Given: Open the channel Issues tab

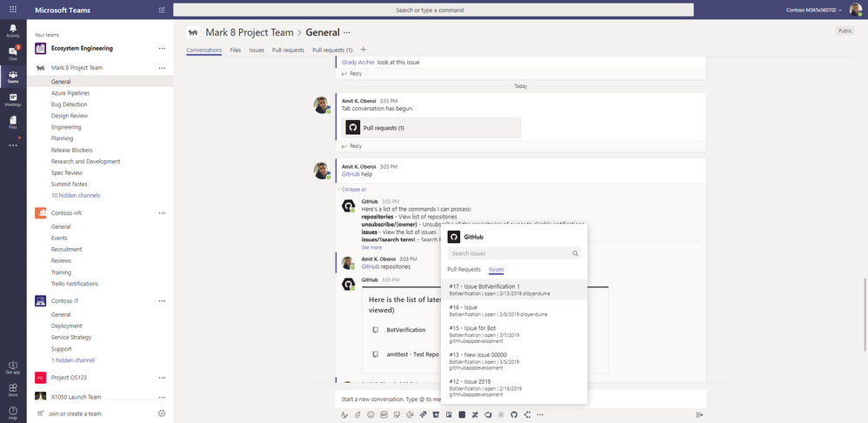Looking at the screenshot, I should coord(257,50).
